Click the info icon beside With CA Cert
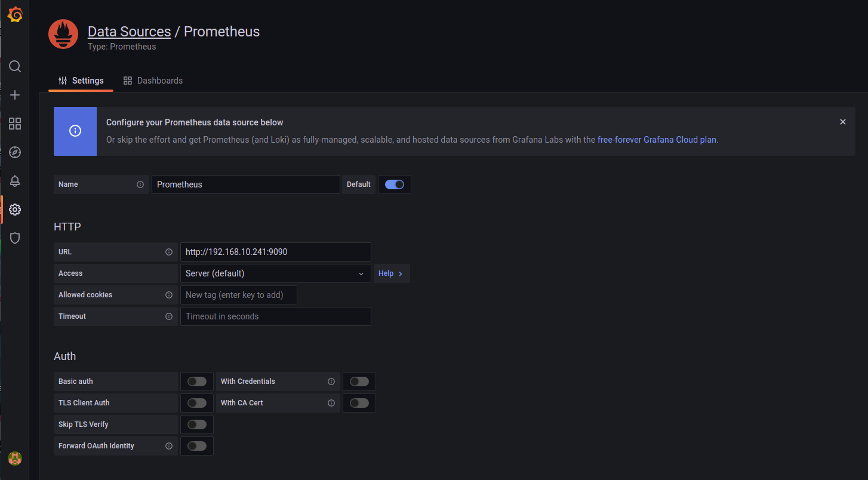Screen dimensions: 868x480 (x=331, y=403)
